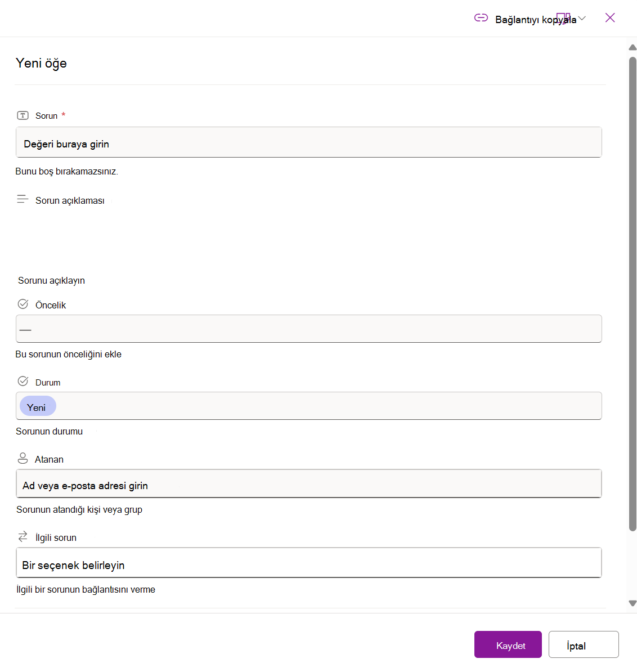Click the Öncelik field label

(51, 305)
